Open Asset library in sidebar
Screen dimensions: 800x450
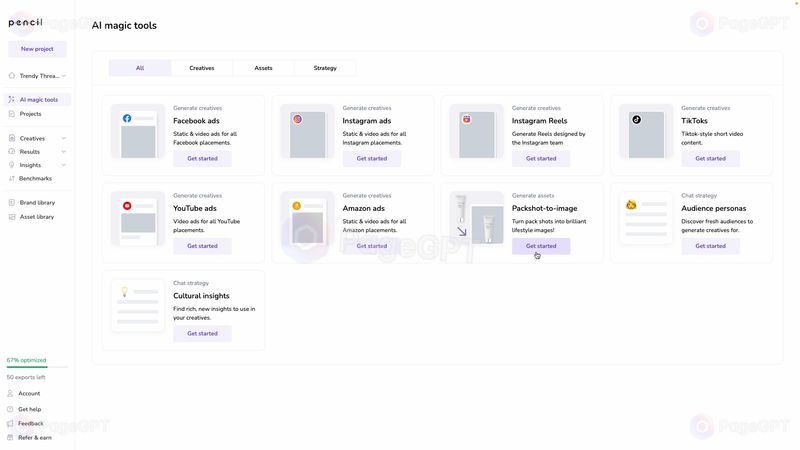pyautogui.click(x=37, y=217)
